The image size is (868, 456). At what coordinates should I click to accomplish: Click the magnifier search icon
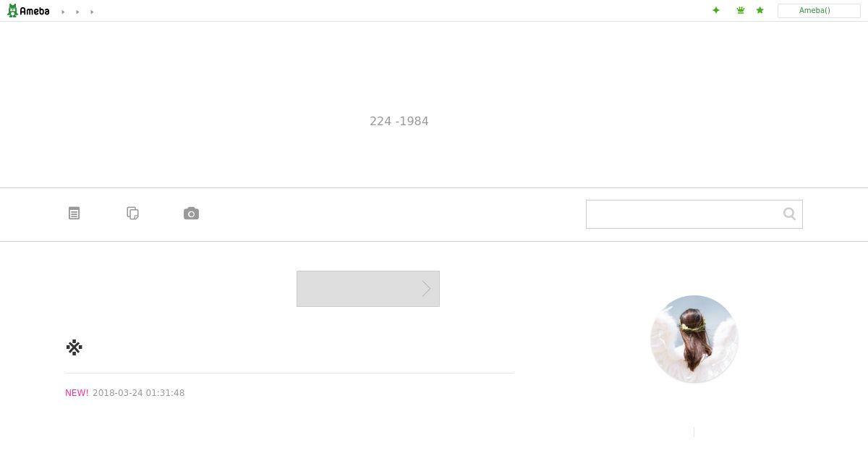tap(789, 214)
